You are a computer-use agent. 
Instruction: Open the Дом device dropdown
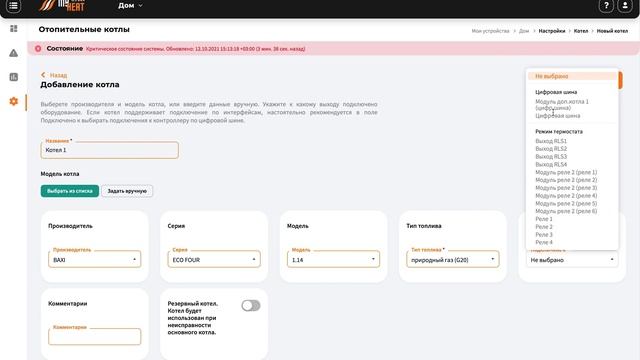coord(130,6)
